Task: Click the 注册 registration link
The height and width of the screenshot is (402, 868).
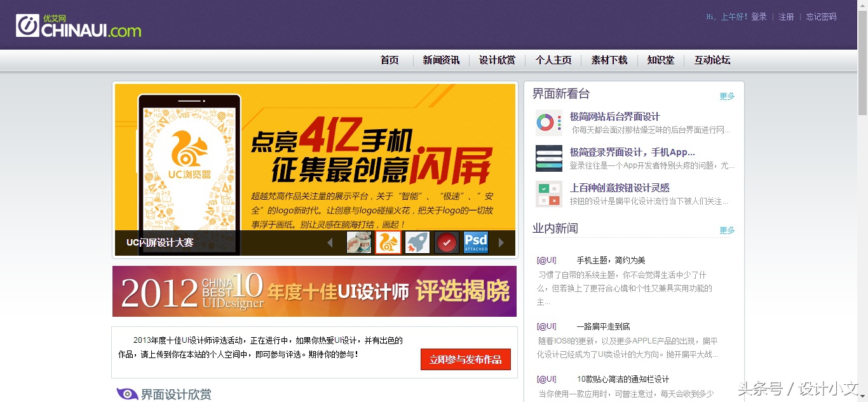Action: coord(786,17)
